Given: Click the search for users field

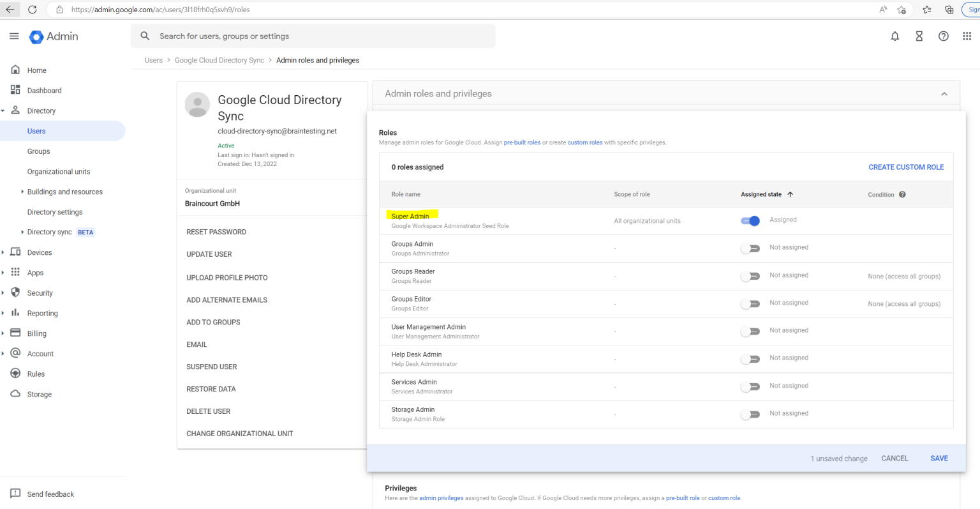Looking at the screenshot, I should click(x=287, y=36).
